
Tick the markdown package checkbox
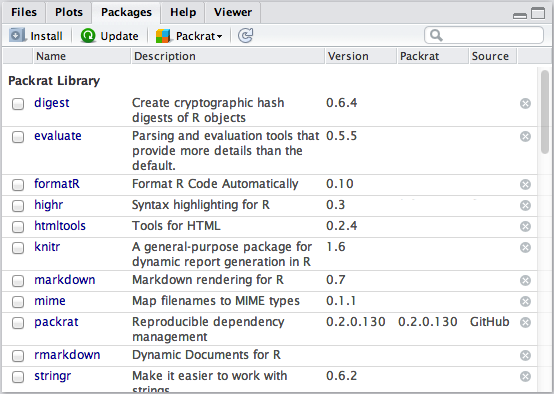(18, 281)
